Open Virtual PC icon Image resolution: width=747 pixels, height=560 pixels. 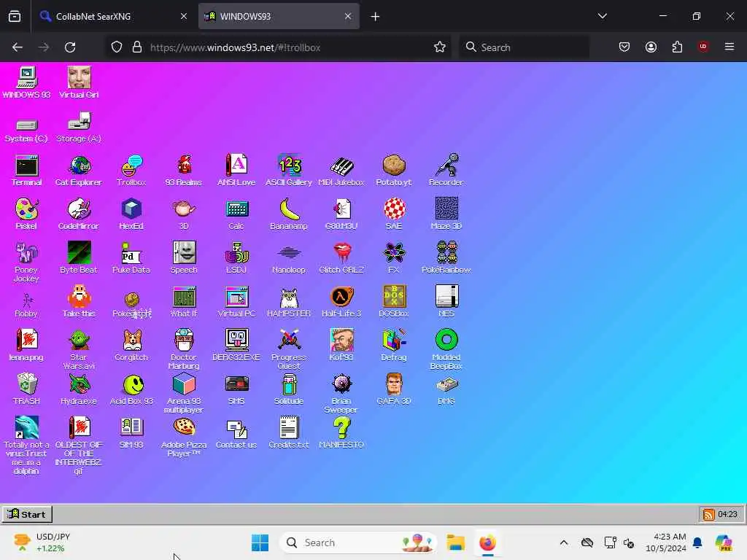(236, 301)
